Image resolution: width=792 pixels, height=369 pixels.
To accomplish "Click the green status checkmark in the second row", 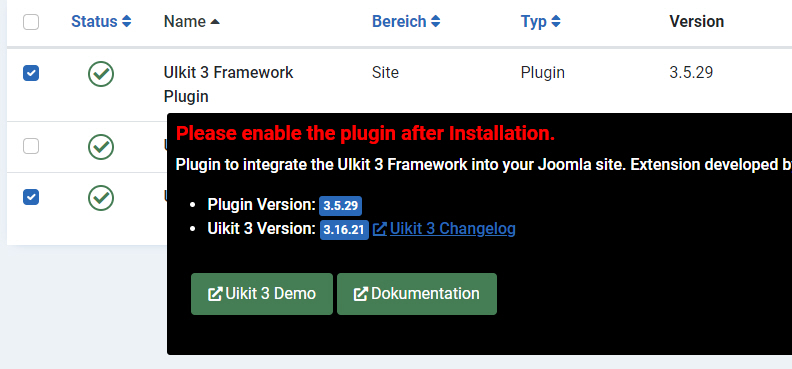I will [x=101, y=147].
